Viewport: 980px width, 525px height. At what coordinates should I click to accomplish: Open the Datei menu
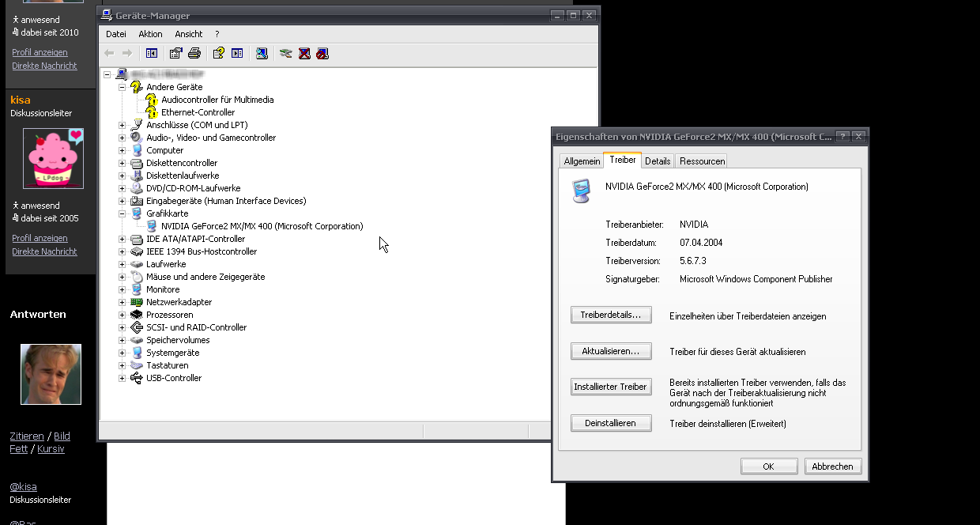[x=116, y=34]
